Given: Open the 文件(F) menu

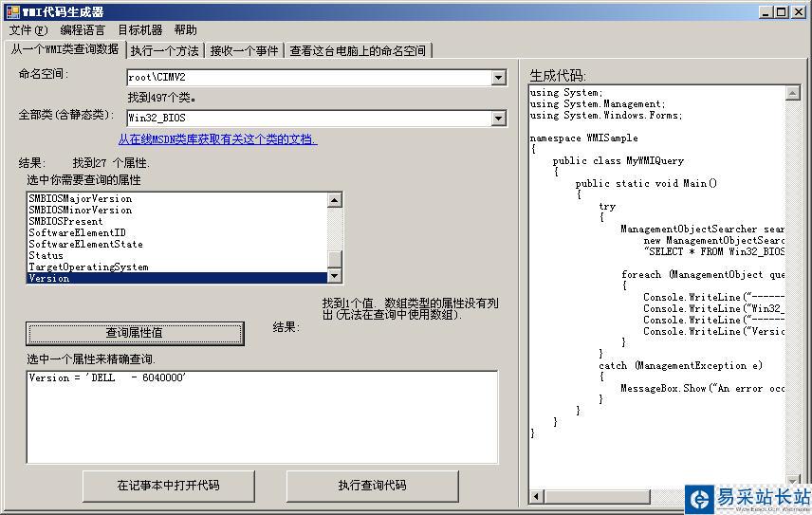Looking at the screenshot, I should coord(28,30).
